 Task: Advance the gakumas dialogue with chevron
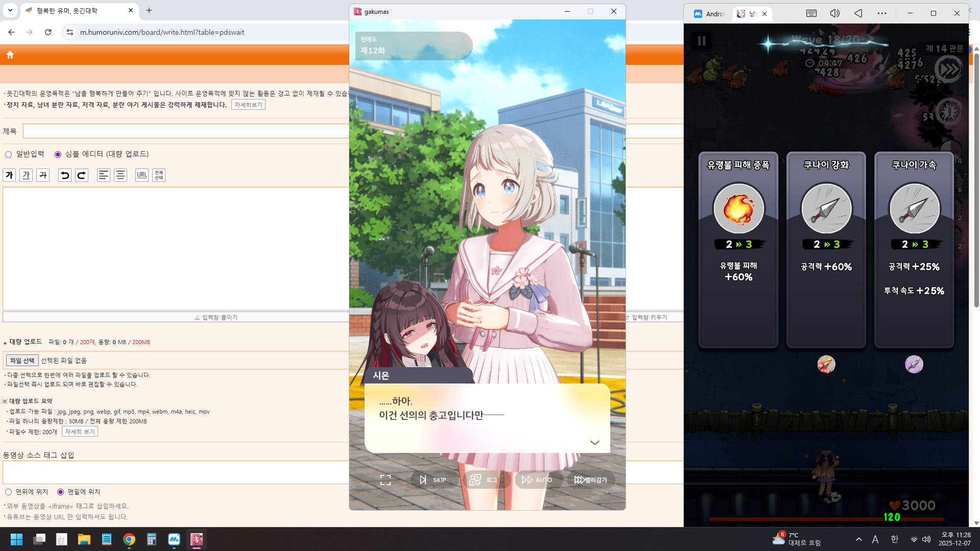click(594, 443)
